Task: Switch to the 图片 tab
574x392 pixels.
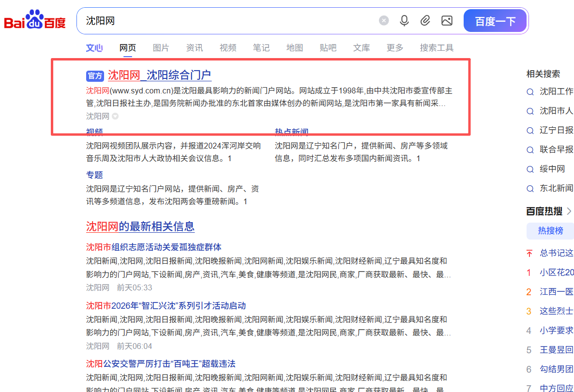Action: pos(161,47)
